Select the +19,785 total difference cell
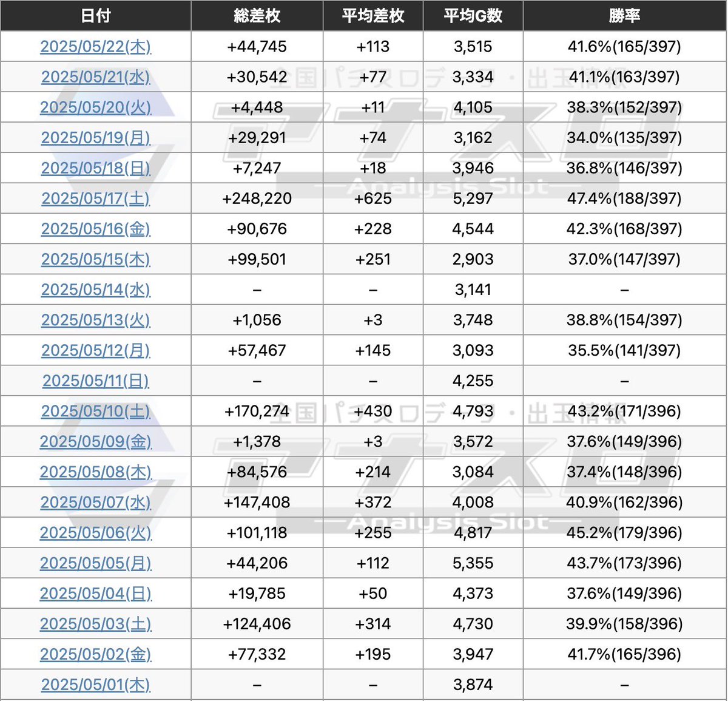The image size is (728, 701). (x=257, y=594)
